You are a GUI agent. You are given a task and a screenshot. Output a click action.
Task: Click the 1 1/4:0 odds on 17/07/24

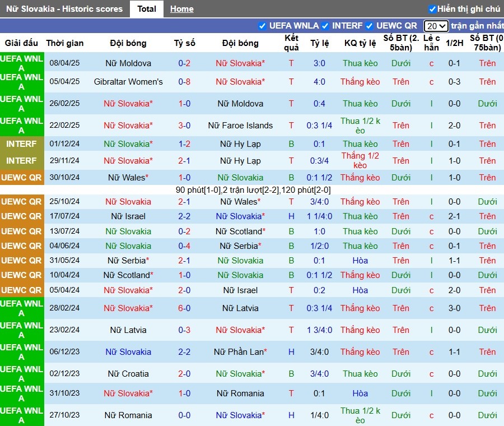320,216
